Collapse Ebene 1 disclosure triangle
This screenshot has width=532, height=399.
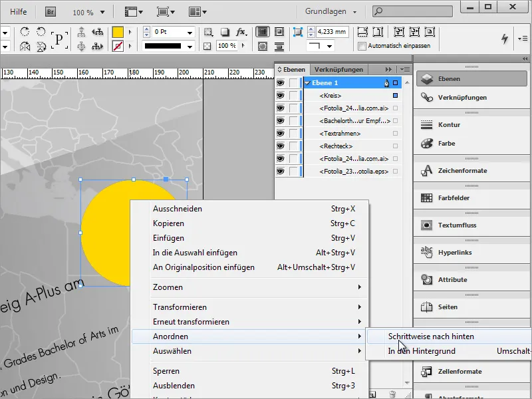pos(308,82)
